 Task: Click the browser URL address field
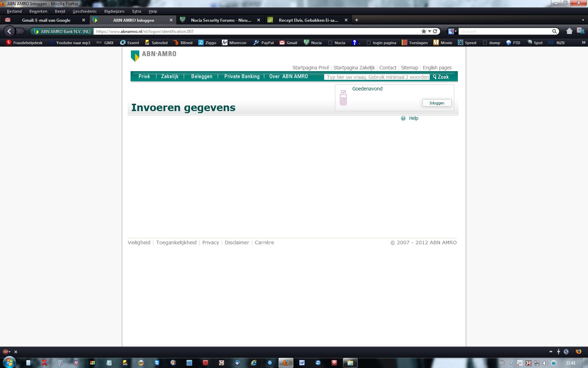point(257,31)
